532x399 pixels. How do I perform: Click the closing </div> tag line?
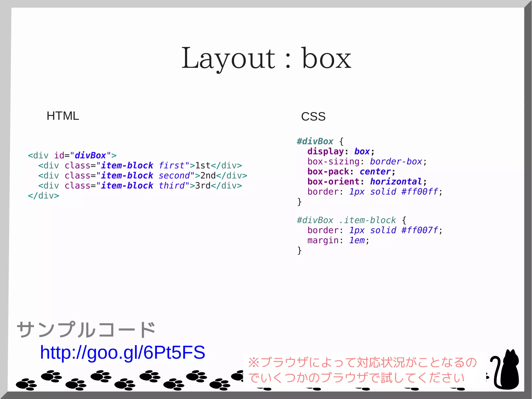point(43,196)
